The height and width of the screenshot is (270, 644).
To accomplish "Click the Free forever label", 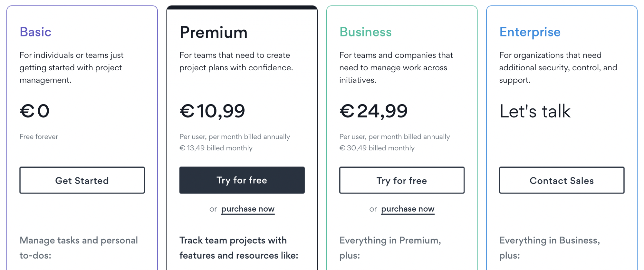I will click(39, 136).
